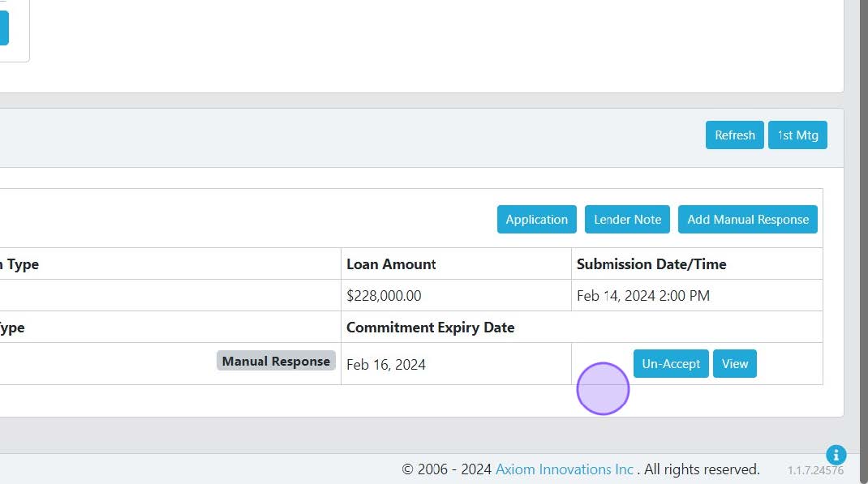Image resolution: width=868 pixels, height=484 pixels.
Task: Visit the Axiom Innovations Inc link
Action: 565,469
